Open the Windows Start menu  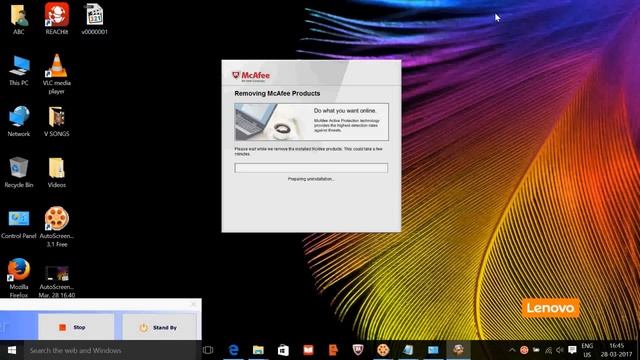(x=12, y=350)
